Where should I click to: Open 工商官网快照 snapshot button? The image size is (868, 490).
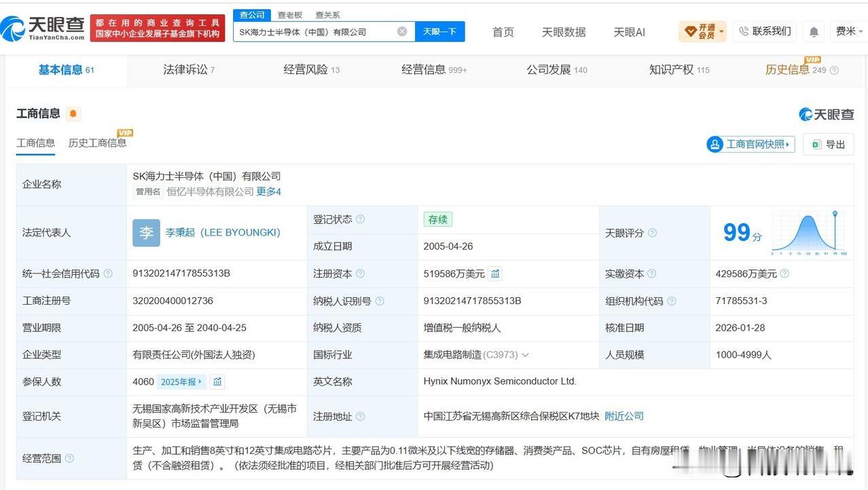click(751, 144)
